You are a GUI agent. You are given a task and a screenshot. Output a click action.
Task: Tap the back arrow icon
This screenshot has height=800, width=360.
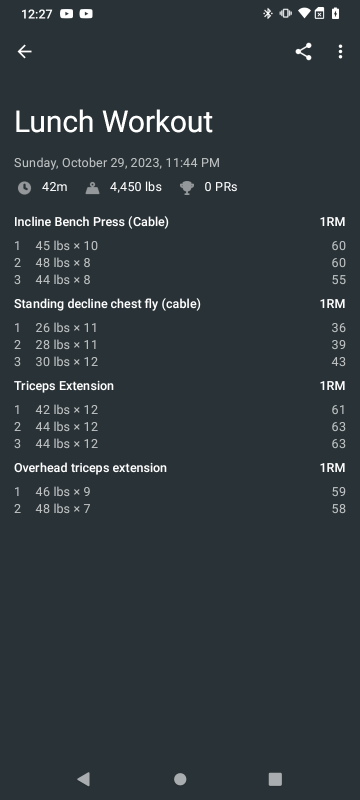(x=24, y=52)
